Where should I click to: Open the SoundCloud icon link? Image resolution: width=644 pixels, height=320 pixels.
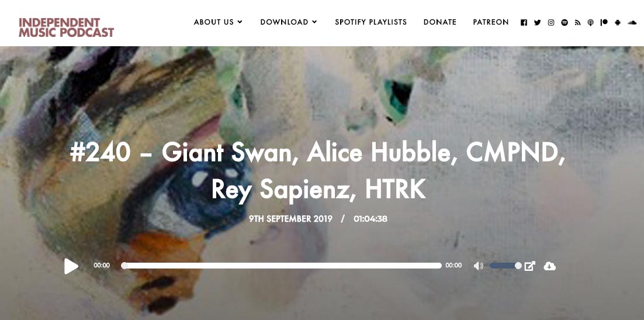[632, 23]
